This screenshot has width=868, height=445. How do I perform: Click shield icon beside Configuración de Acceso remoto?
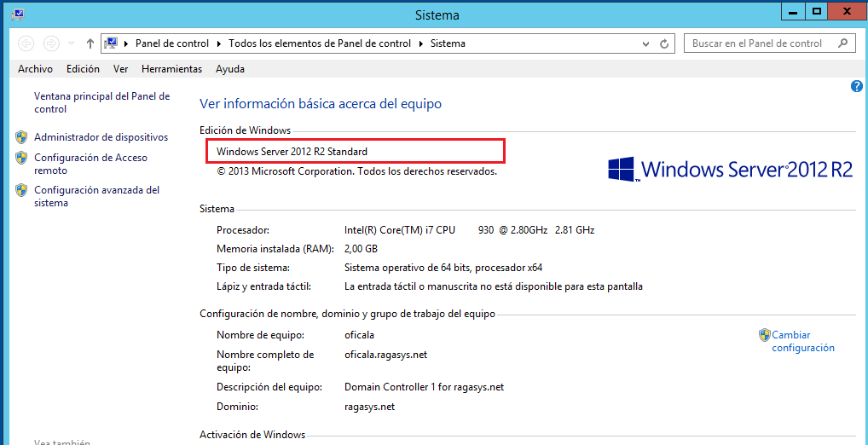[x=21, y=158]
